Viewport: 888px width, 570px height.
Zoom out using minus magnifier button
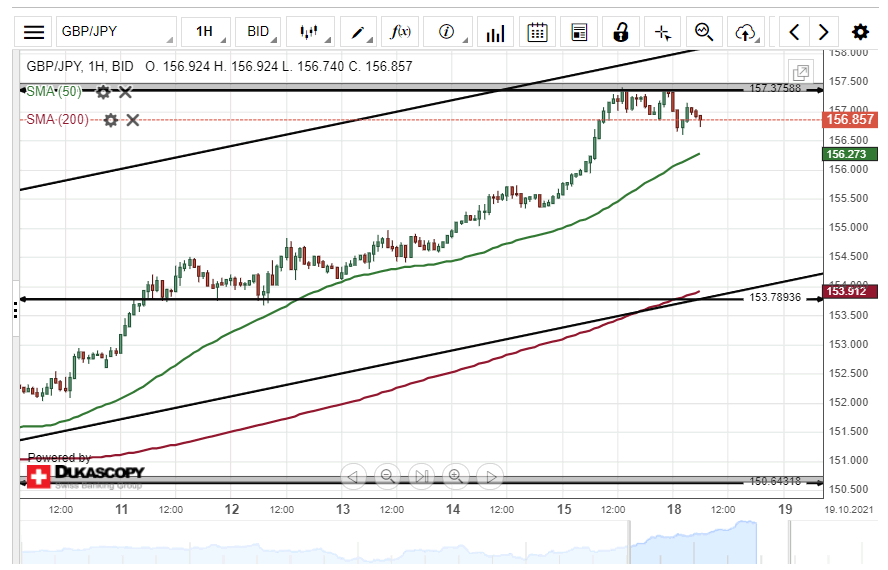[x=387, y=477]
